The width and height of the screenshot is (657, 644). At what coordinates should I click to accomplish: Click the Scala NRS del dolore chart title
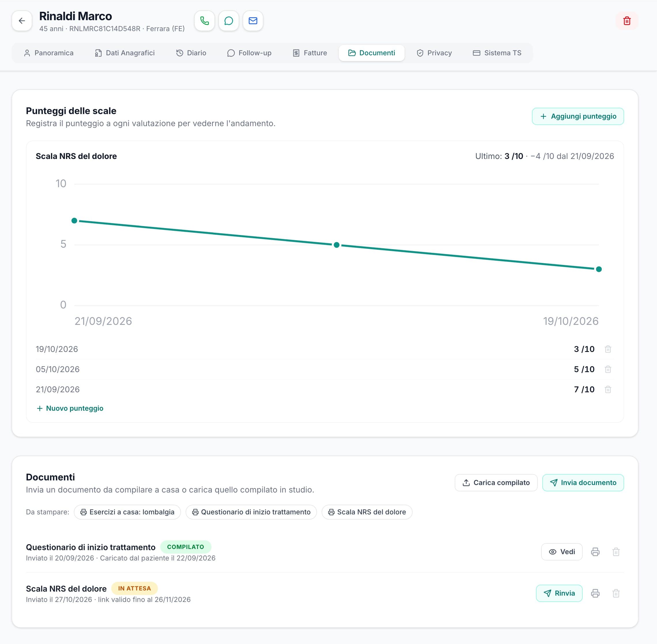pos(76,156)
